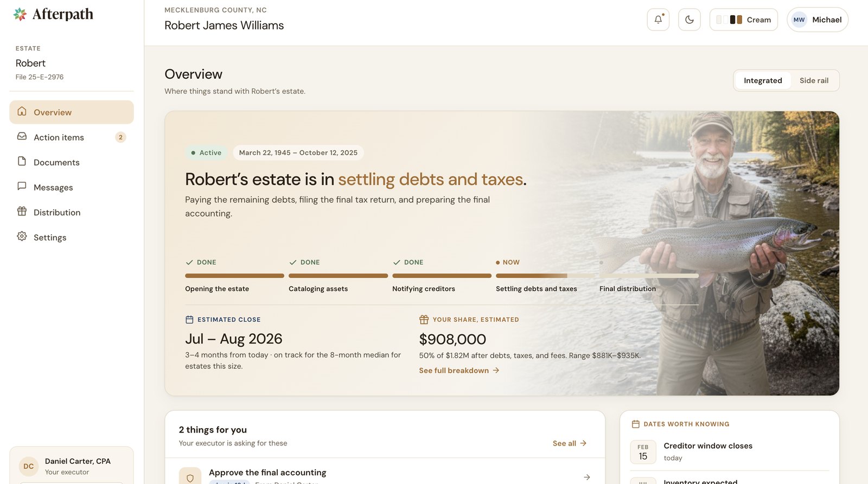Follow See full breakdown link

[x=459, y=371]
